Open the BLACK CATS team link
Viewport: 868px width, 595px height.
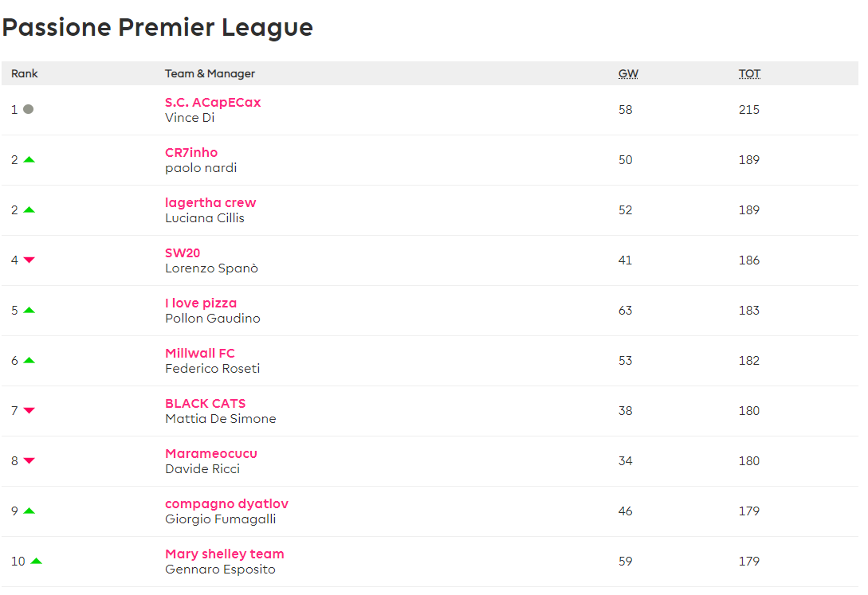(206, 404)
